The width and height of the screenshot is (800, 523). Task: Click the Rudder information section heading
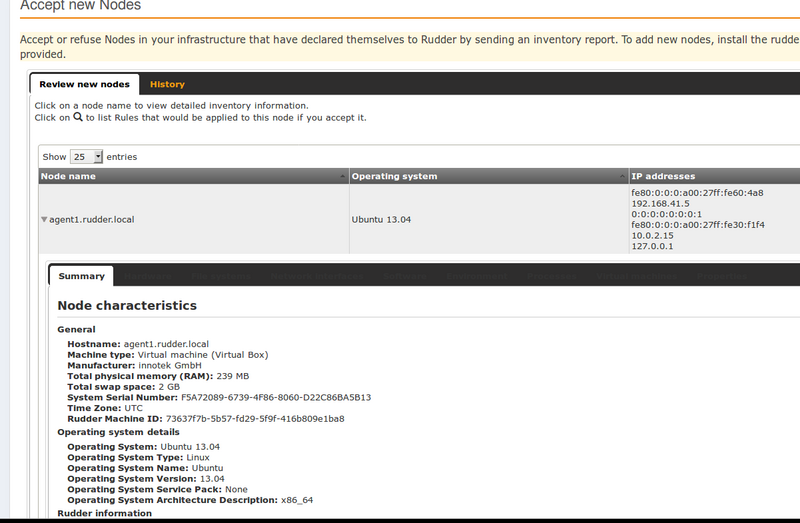tap(105, 513)
